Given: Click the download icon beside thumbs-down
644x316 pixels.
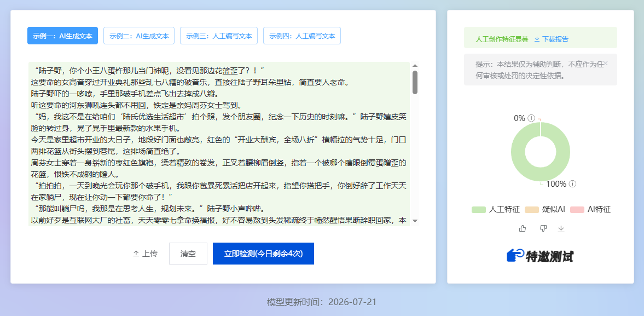Looking at the screenshot, I should pyautogui.click(x=561, y=229).
